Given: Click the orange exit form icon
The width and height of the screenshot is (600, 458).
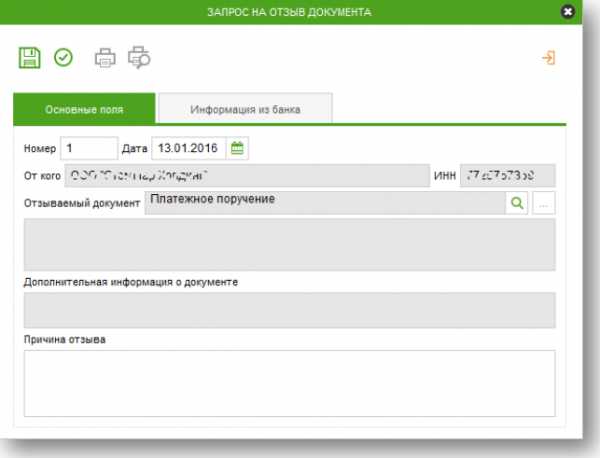Looking at the screenshot, I should pyautogui.click(x=548, y=57).
